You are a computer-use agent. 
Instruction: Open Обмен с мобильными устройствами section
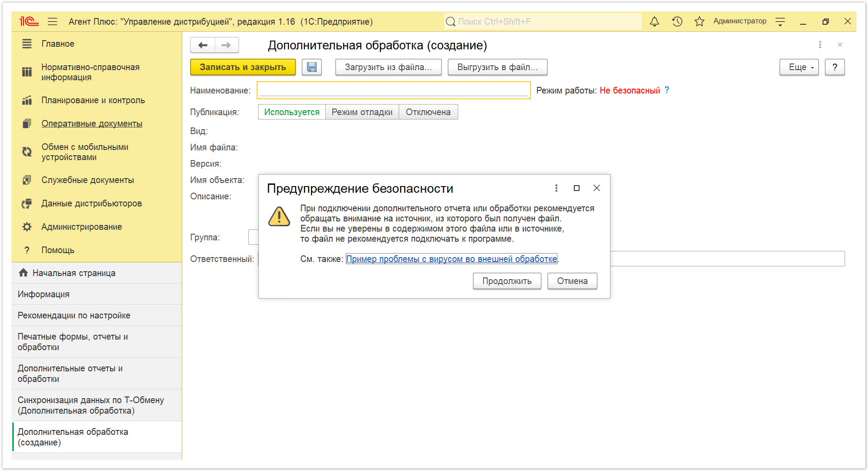(85, 152)
